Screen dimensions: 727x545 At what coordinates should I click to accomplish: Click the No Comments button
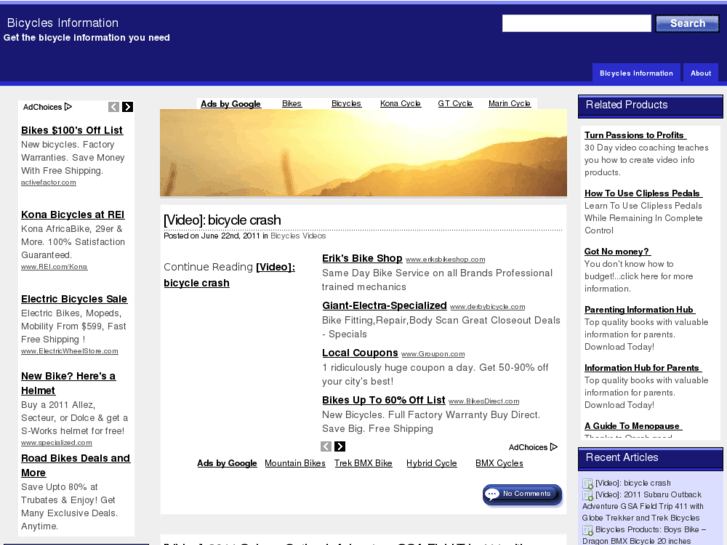click(522, 494)
